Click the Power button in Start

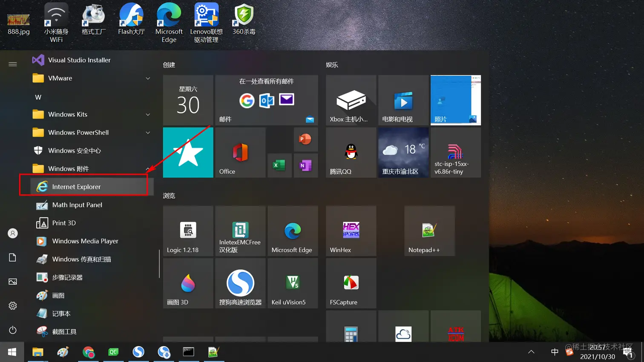13,330
